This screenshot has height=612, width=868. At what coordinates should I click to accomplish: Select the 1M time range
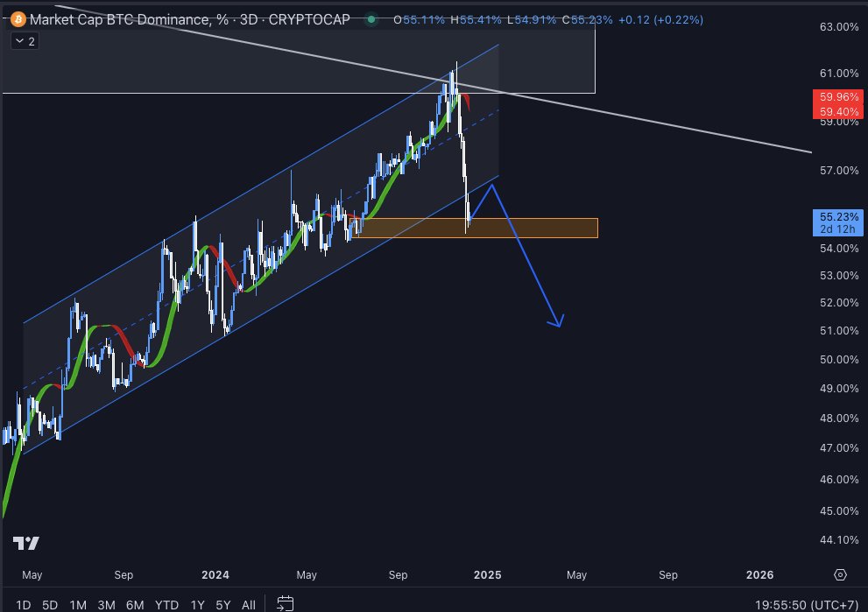pyautogui.click(x=78, y=605)
